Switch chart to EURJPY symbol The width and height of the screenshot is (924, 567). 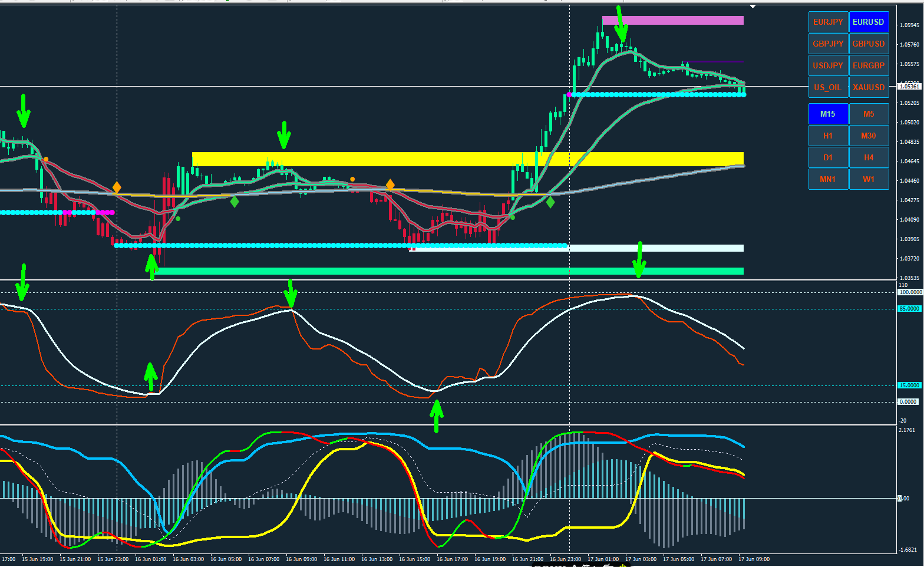tap(828, 22)
